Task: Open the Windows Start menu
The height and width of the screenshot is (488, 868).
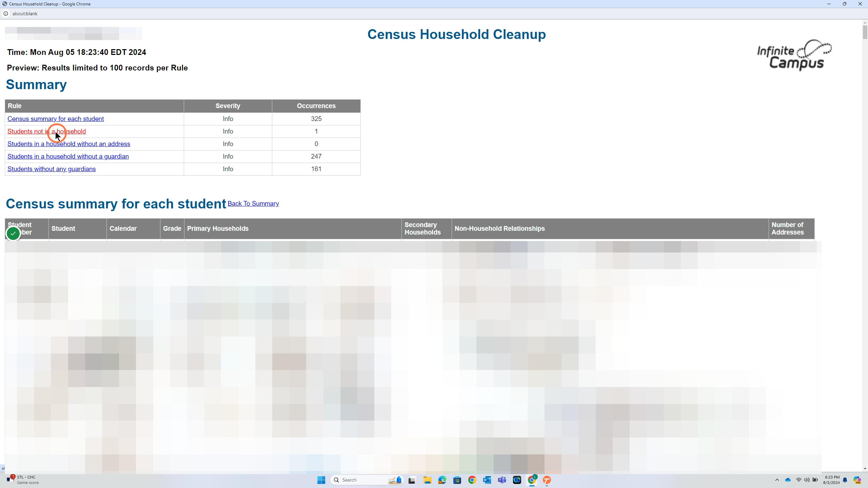Action: point(321,480)
